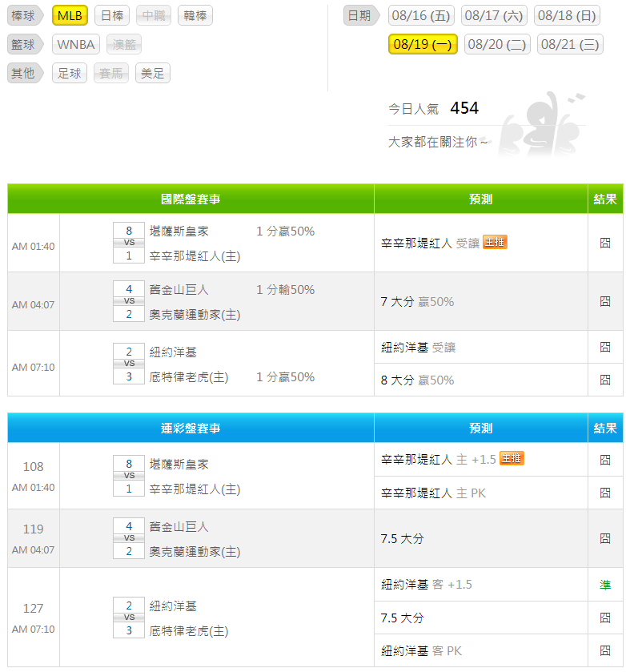Choose date 08/16 (五)
The image size is (626, 672).
[421, 15]
